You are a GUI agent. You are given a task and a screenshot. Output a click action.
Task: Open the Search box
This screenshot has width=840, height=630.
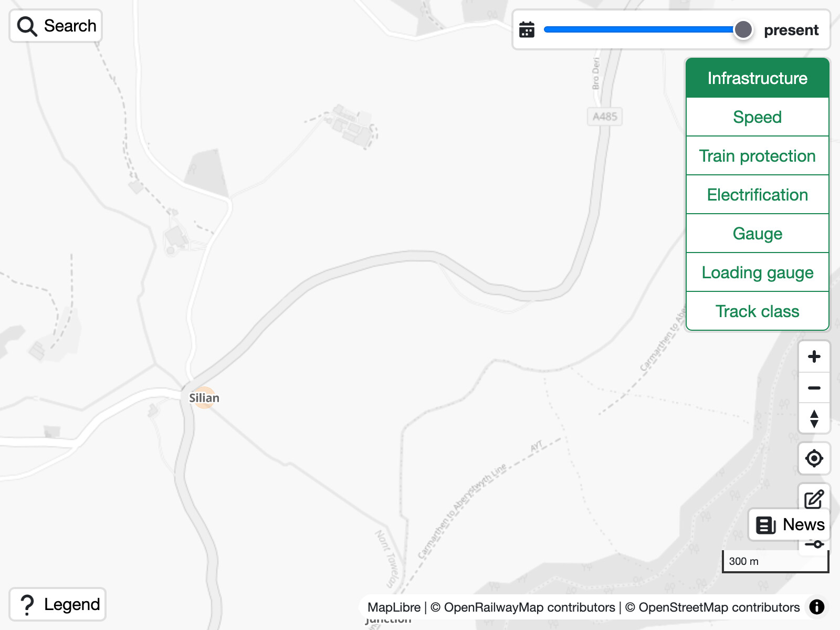click(x=56, y=26)
